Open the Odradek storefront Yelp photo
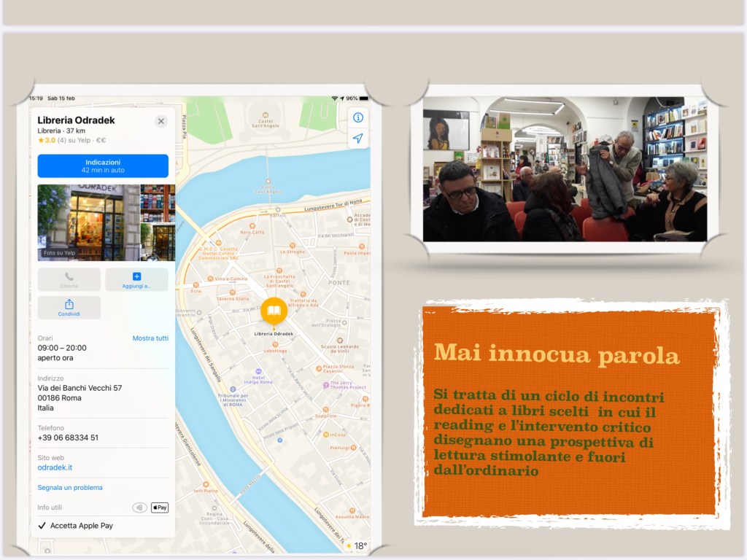 (88, 222)
